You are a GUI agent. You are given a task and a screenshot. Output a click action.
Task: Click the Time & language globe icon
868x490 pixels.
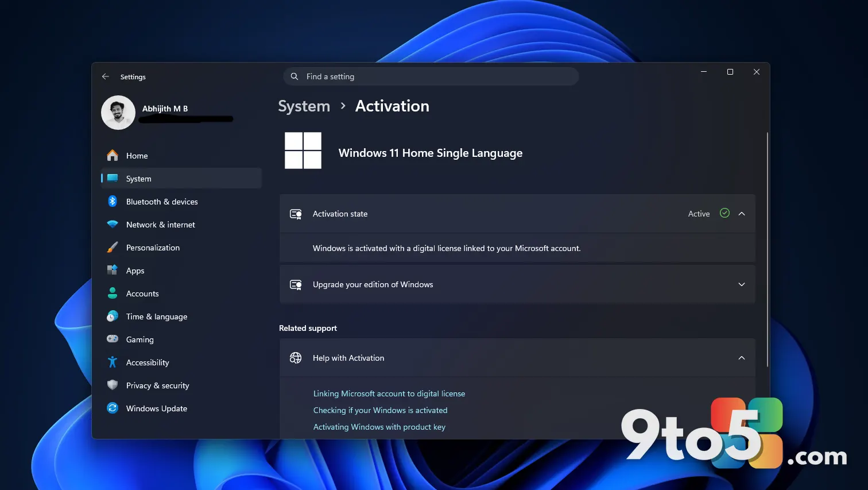[113, 317]
